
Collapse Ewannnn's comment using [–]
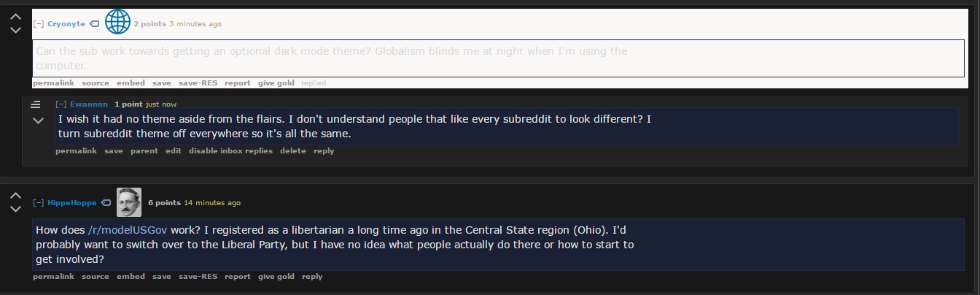click(x=61, y=104)
